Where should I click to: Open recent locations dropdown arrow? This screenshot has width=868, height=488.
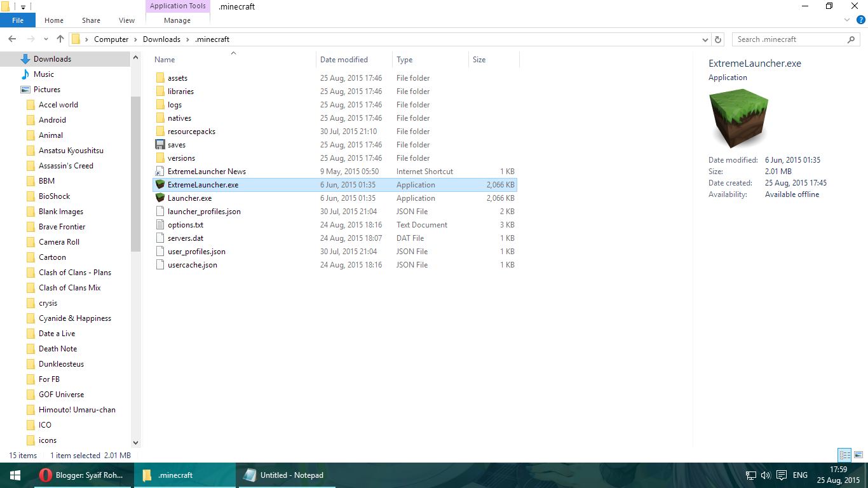click(x=45, y=39)
